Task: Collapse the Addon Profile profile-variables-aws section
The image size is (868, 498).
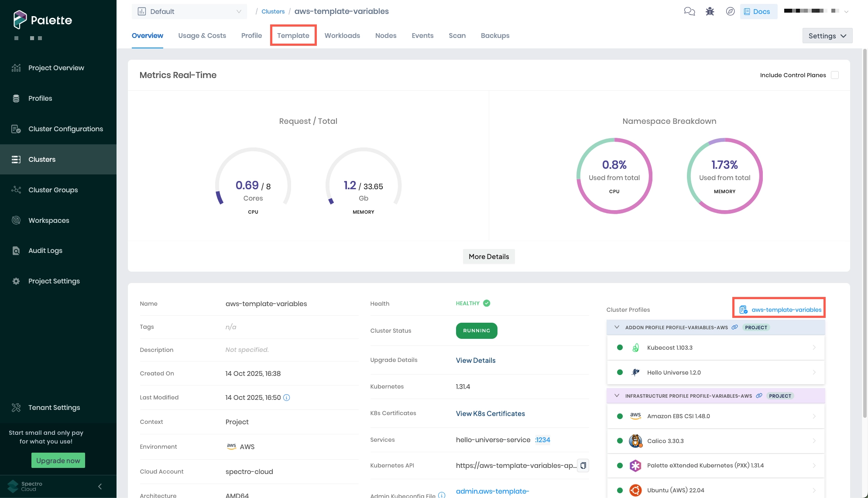Action: 617,327
